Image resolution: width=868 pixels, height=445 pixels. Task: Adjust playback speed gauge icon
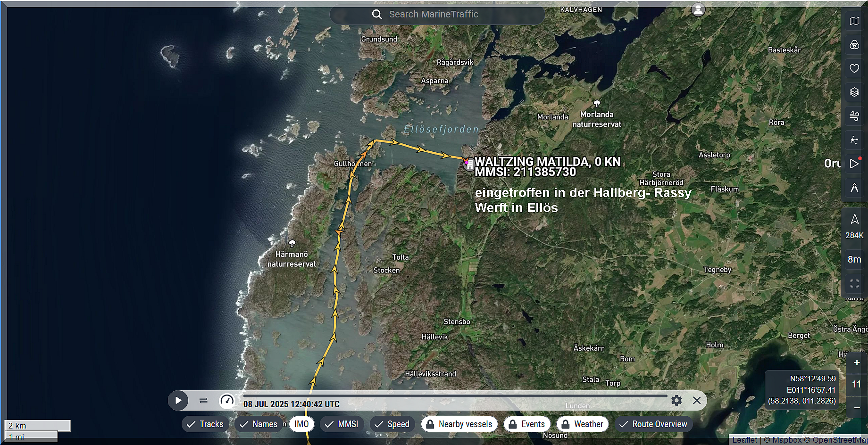point(227,401)
